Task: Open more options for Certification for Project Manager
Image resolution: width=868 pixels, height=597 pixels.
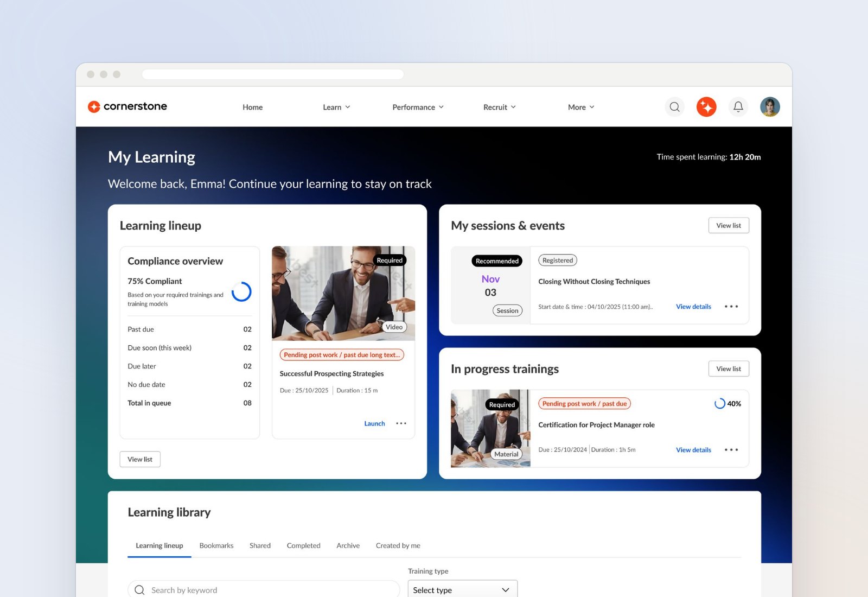Action: [x=731, y=450]
